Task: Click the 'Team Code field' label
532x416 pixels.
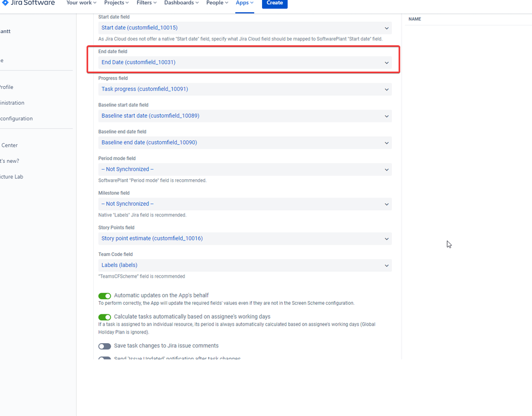Action: (116, 255)
